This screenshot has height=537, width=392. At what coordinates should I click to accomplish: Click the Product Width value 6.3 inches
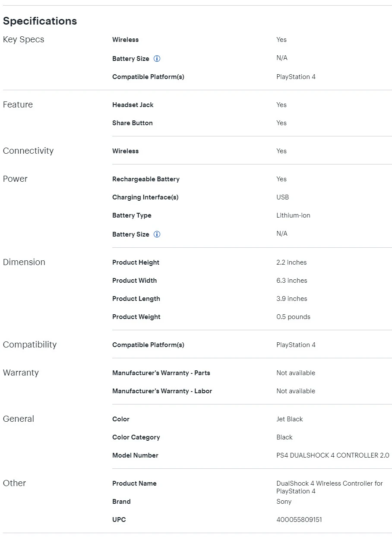pos(292,281)
